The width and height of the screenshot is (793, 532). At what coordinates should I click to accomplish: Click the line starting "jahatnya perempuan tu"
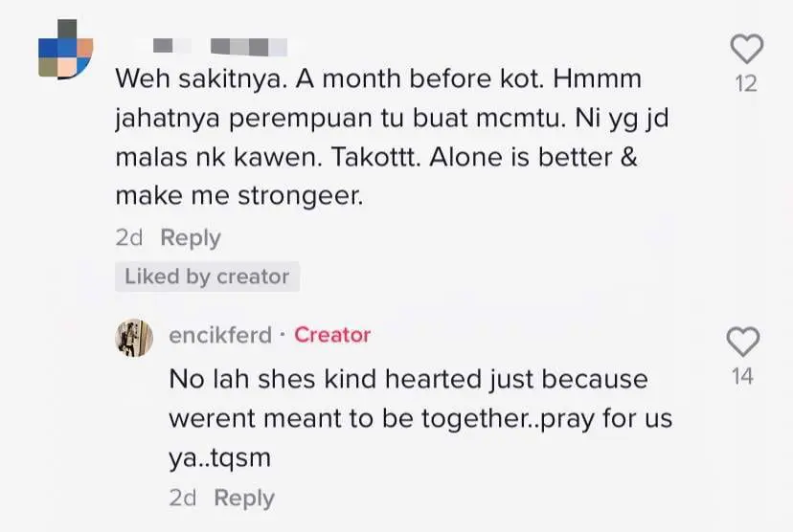point(377,119)
